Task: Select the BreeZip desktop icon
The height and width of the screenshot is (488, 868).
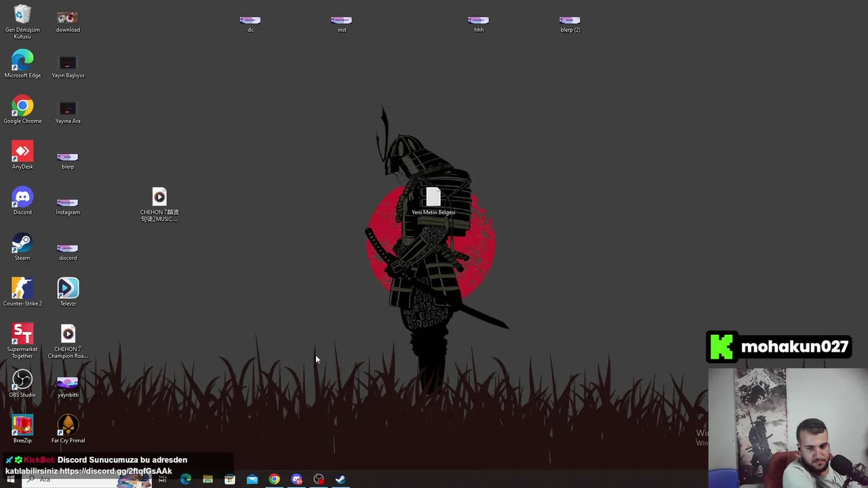Action: (22, 429)
